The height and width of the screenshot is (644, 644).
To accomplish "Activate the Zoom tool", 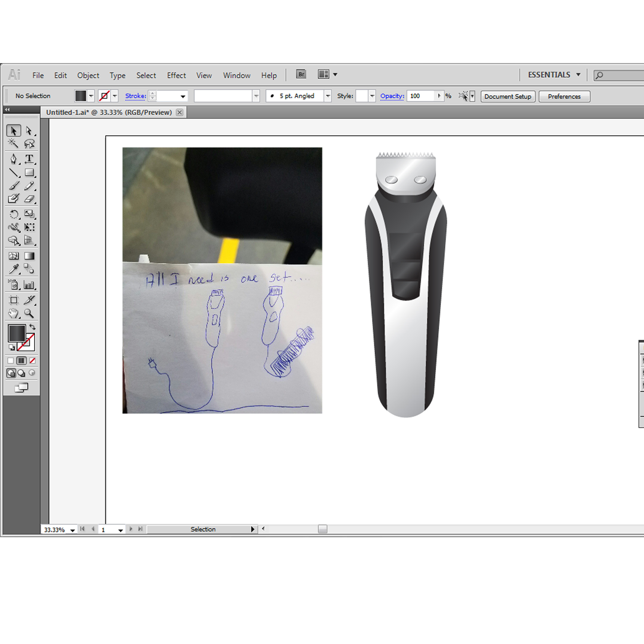I will [29, 313].
